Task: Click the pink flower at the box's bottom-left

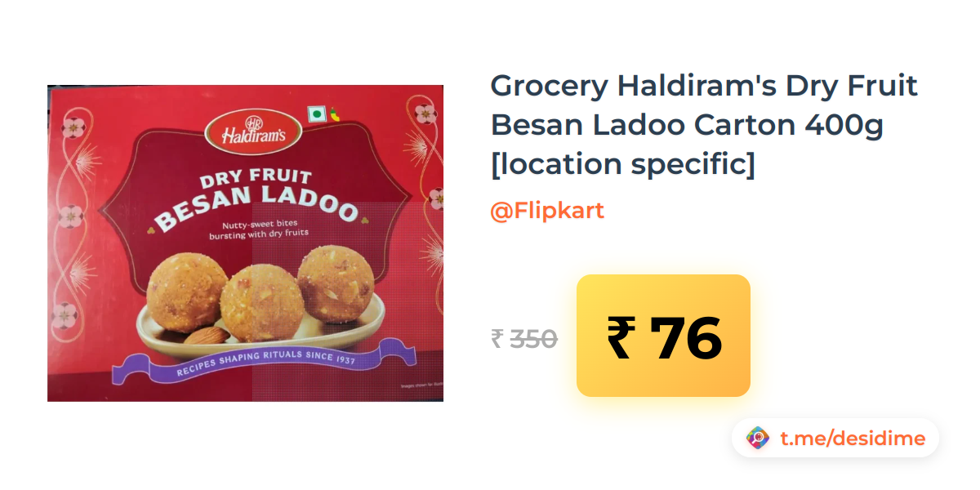Action: tap(65, 314)
